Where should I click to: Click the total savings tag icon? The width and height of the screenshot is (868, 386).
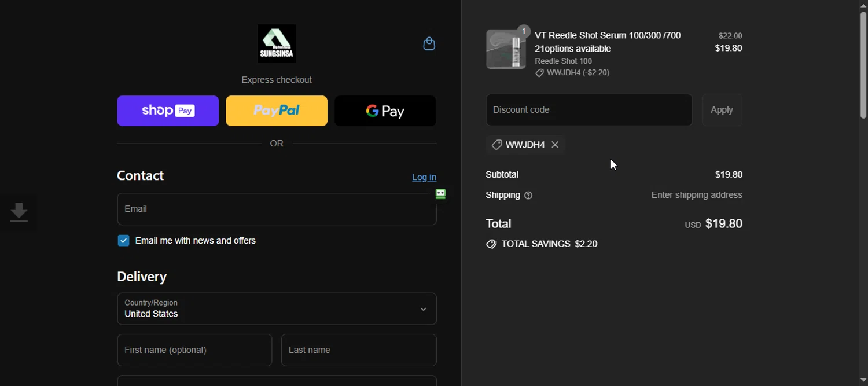tap(491, 244)
